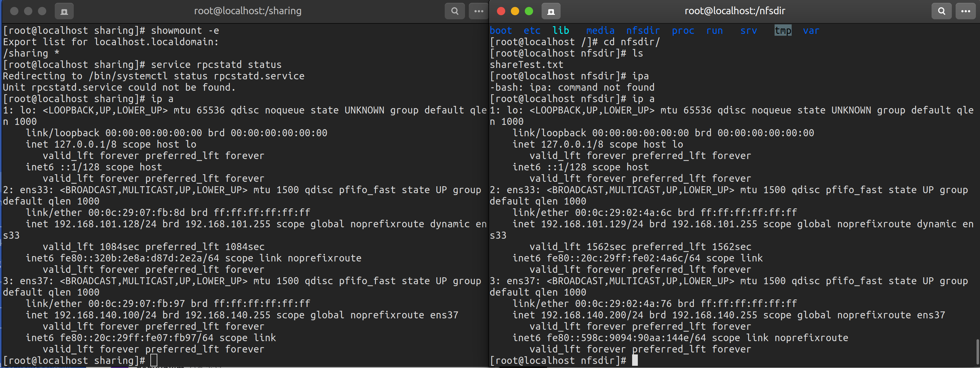Screen dimensions: 980x368
Task: Click the showmount -e command text
Action: (x=185, y=30)
